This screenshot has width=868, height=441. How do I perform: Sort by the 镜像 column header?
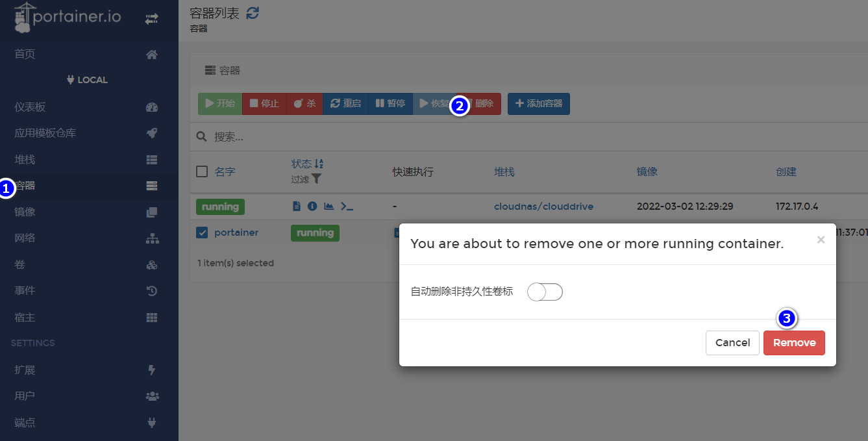[x=647, y=172]
